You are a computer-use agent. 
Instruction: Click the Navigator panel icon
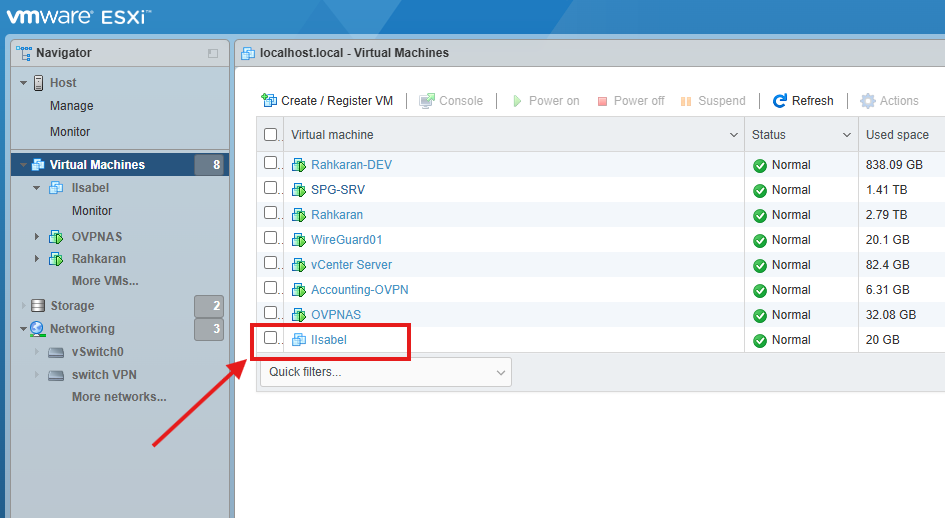coord(24,53)
